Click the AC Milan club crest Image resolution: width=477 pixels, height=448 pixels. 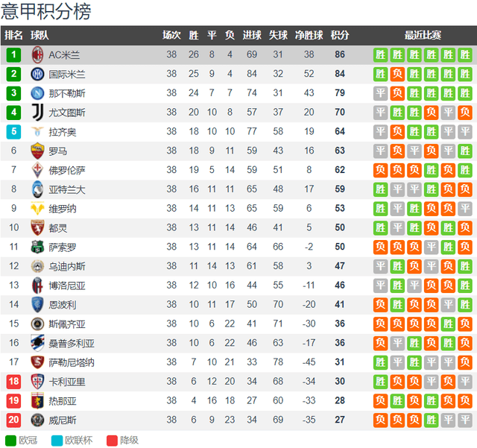pyautogui.click(x=37, y=54)
